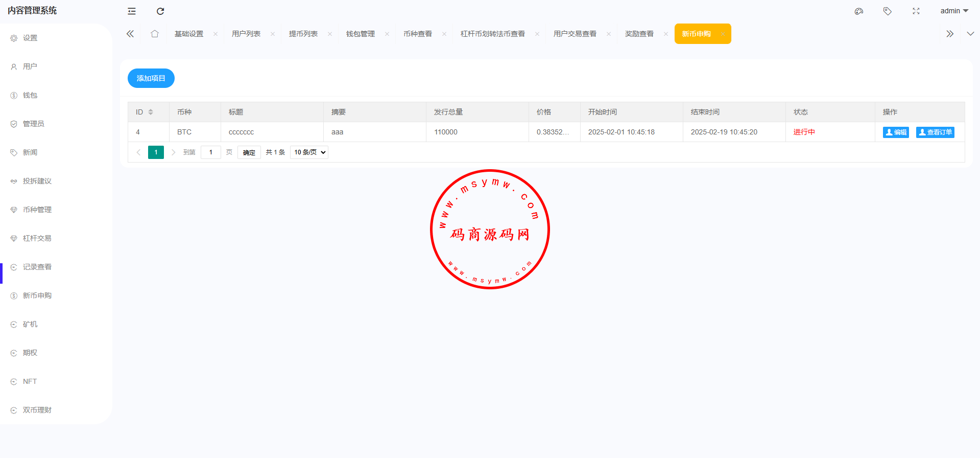Open the 钱包 sidebar menu
The height and width of the screenshot is (458, 980).
pos(56,95)
